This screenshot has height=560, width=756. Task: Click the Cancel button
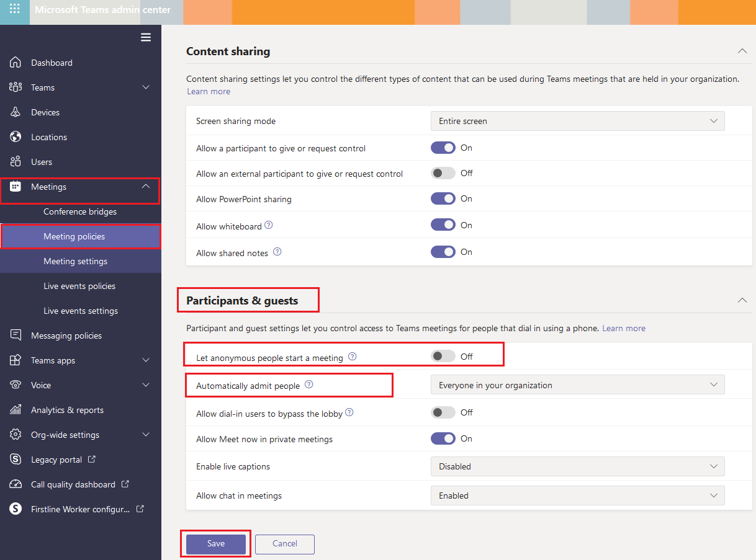(x=285, y=543)
